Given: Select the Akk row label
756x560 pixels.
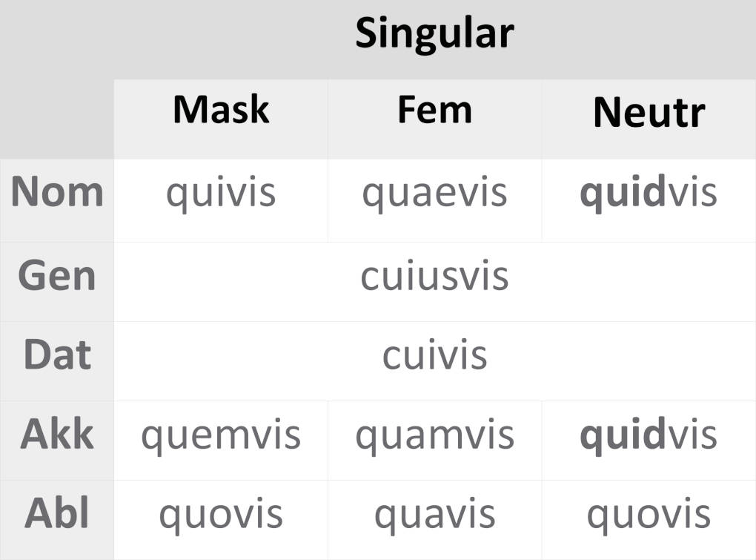Looking at the screenshot, I should click(x=57, y=435).
